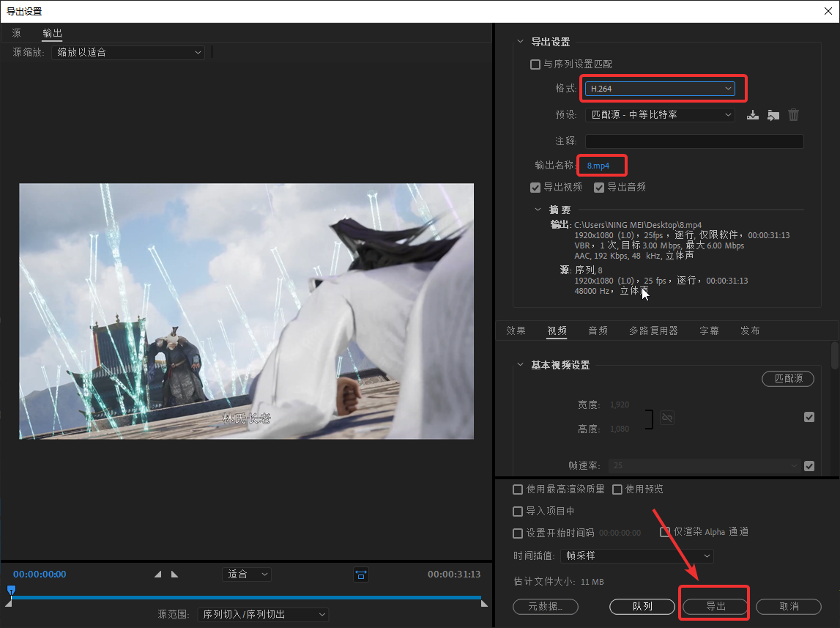Click the set in point triangle

pos(157,574)
